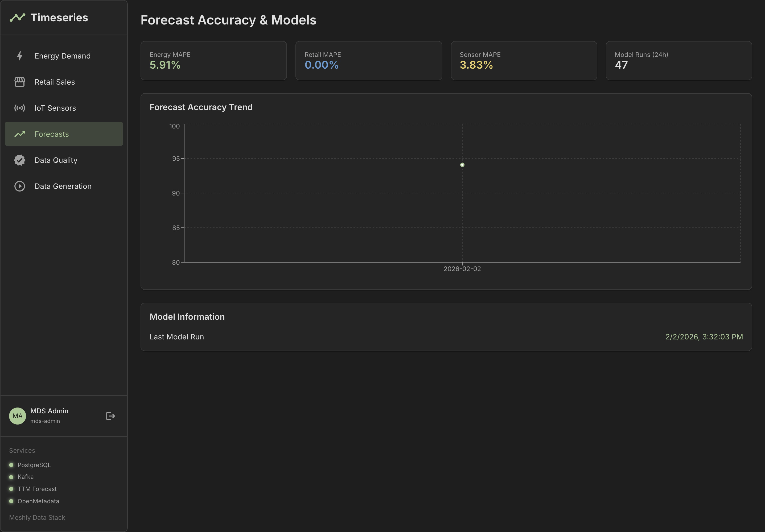Click the Timeseries logo icon
The image size is (765, 532).
[17, 17]
